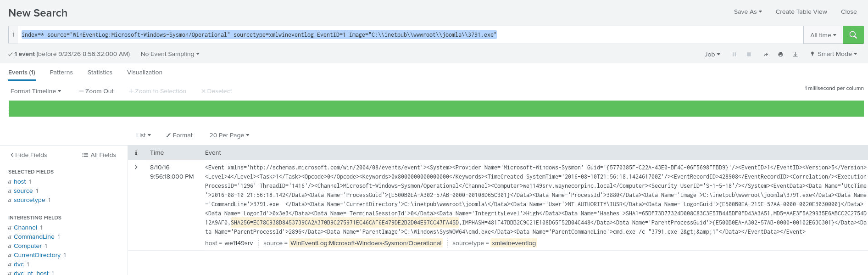868x275 pixels.
Task: Select the CurrentDirectory field
Action: pyautogui.click(x=37, y=255)
